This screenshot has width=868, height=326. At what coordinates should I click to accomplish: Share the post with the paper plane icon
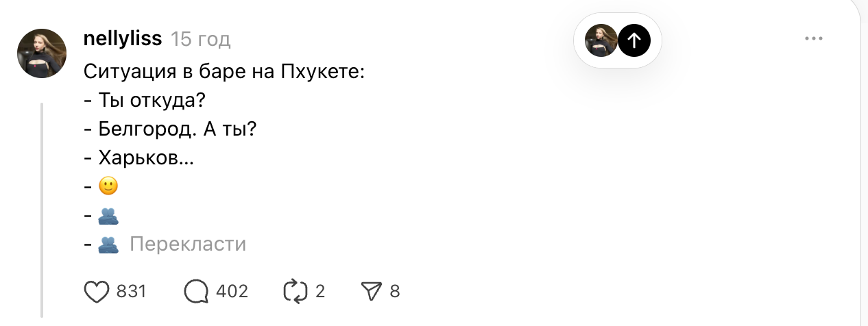[370, 292]
